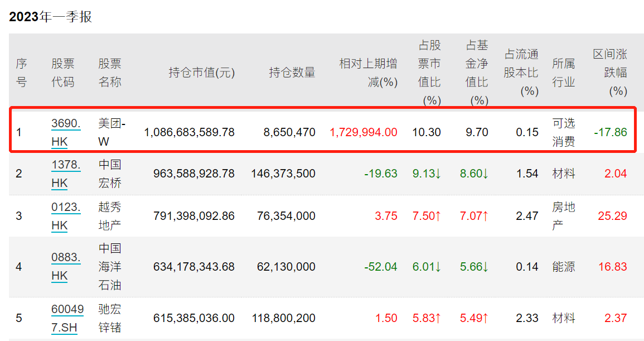Select the 越秀地产 stock name cell
Image resolution: width=644 pixels, height=341 pixels.
point(109,216)
